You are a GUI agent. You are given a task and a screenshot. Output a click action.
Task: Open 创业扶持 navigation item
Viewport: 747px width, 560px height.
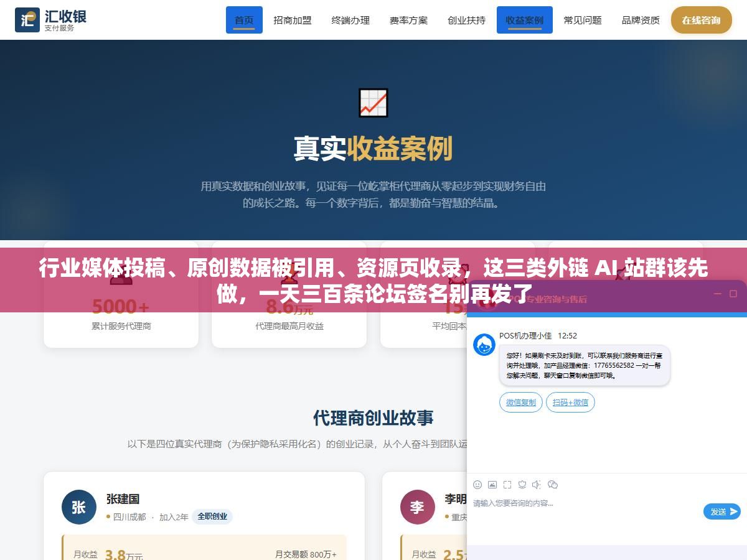467,20
